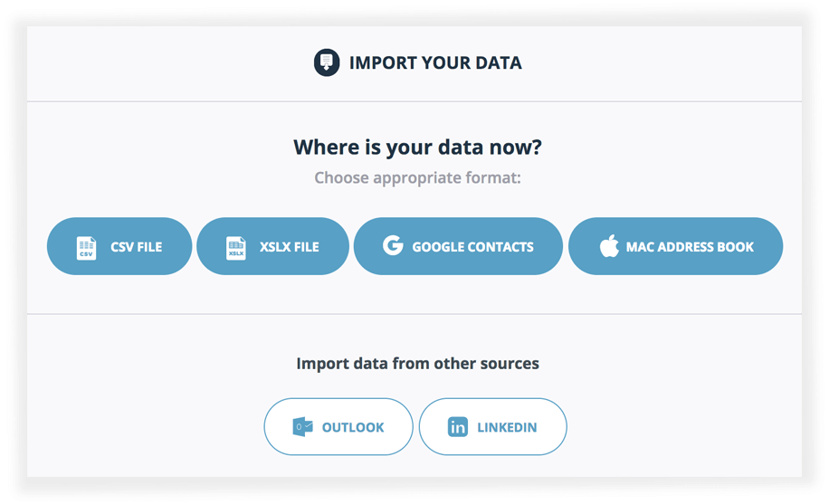Click the CSV file document icon
This screenshot has height=504, width=829.
pyautogui.click(x=86, y=246)
